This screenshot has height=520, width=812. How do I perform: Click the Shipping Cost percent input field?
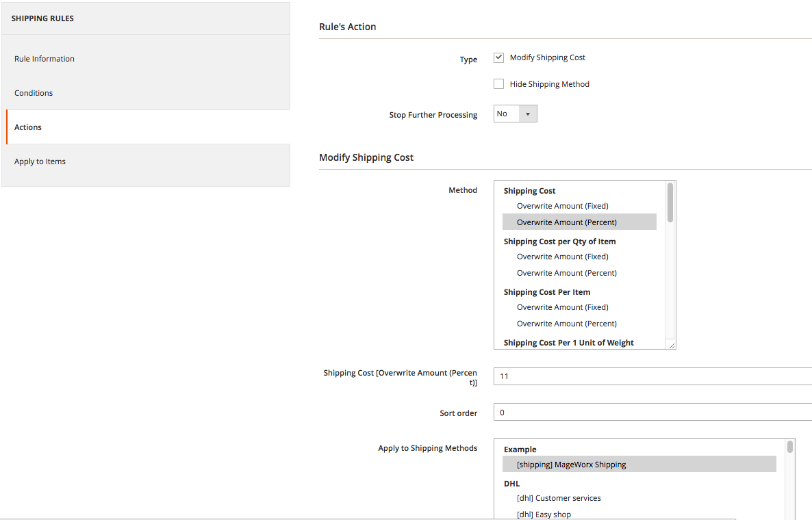[650, 376]
